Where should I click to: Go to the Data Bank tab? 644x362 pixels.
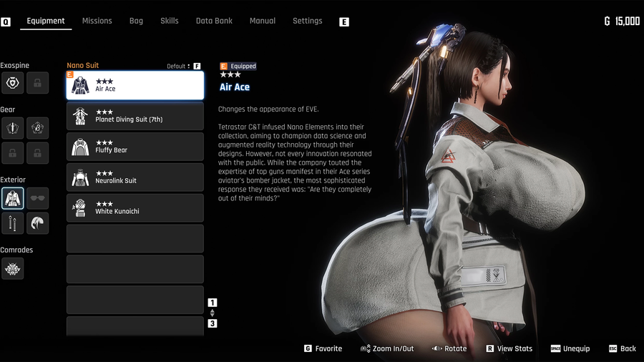214,21
